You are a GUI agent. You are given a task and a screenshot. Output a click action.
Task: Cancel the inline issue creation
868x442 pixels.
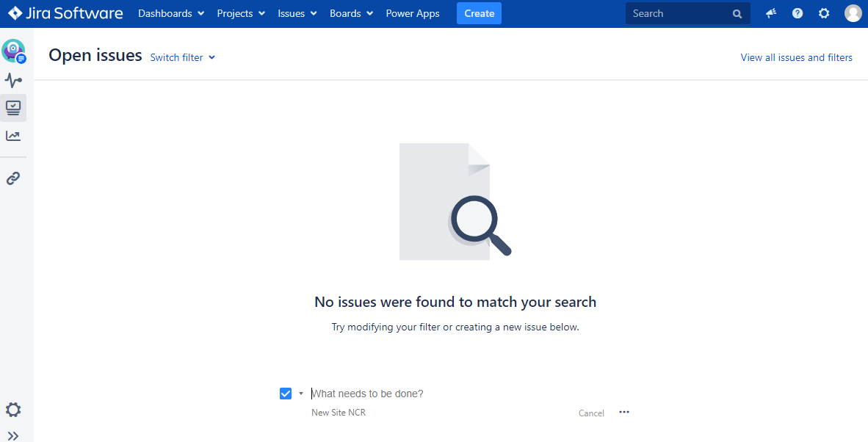[x=591, y=413]
